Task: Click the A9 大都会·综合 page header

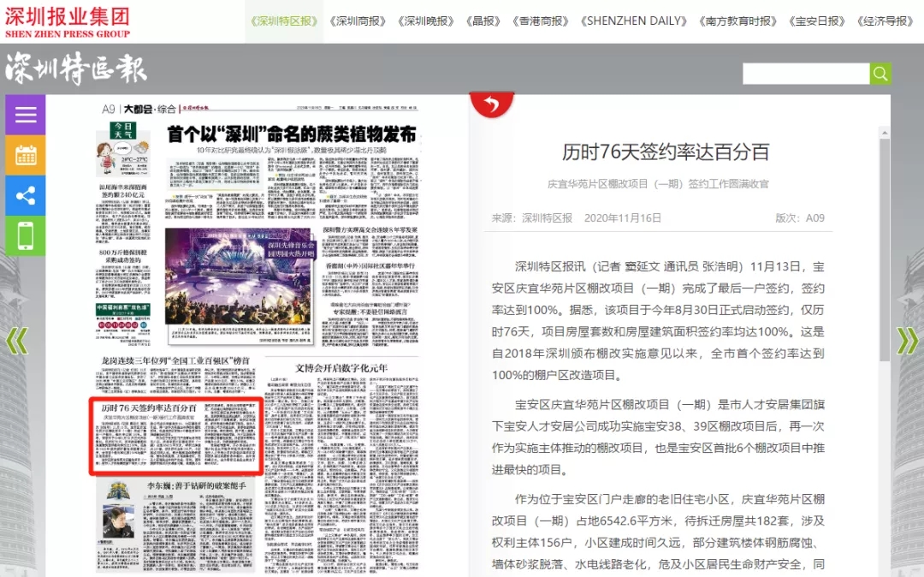Action: coord(139,109)
